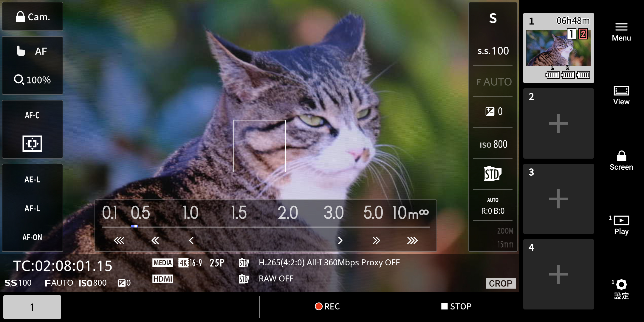Click the 06h48m remaining time

tap(573, 21)
